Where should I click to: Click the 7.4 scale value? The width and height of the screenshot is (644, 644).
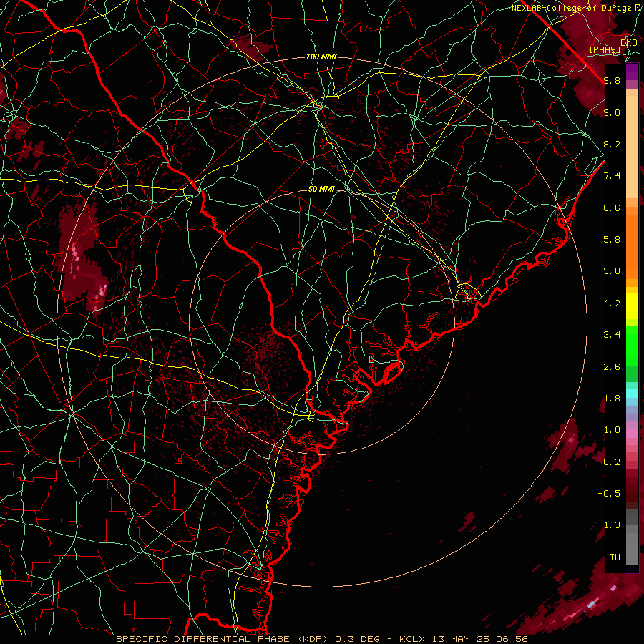pyautogui.click(x=612, y=176)
